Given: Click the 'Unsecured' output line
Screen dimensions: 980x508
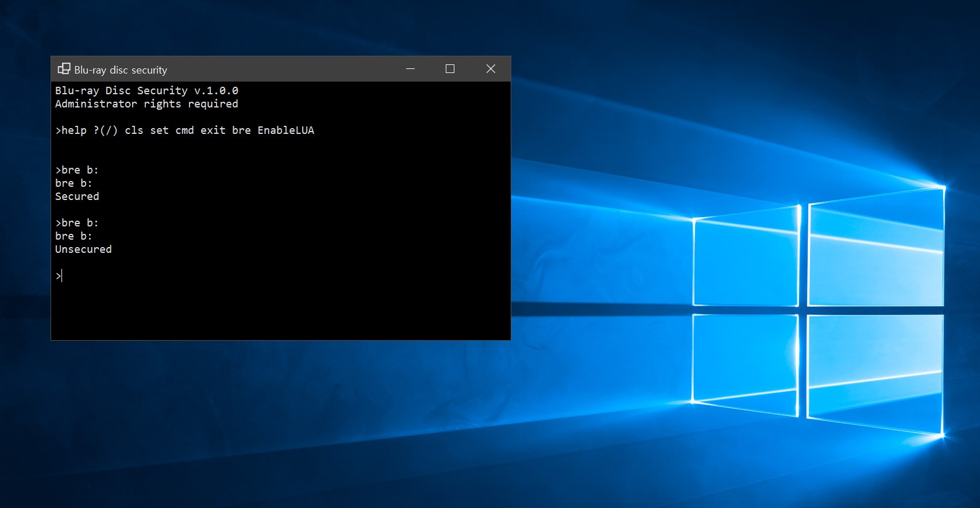Looking at the screenshot, I should (83, 249).
